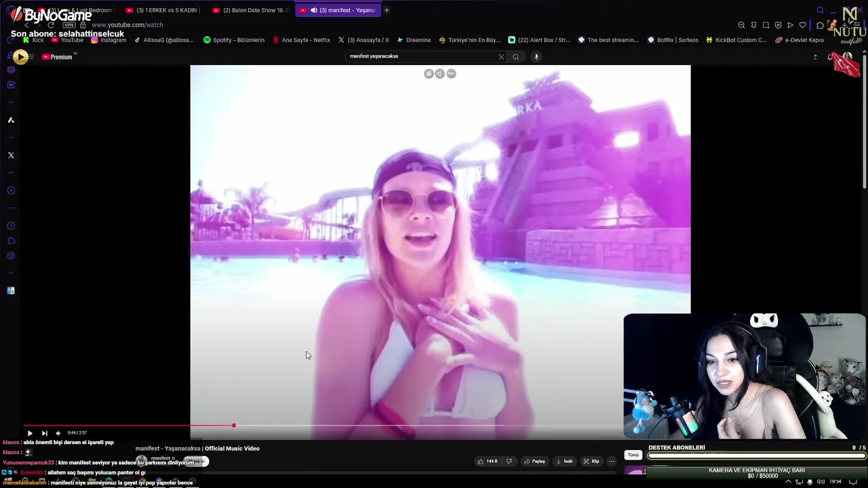Open the Kick bookmark
The width and height of the screenshot is (868, 488).
click(x=33, y=40)
